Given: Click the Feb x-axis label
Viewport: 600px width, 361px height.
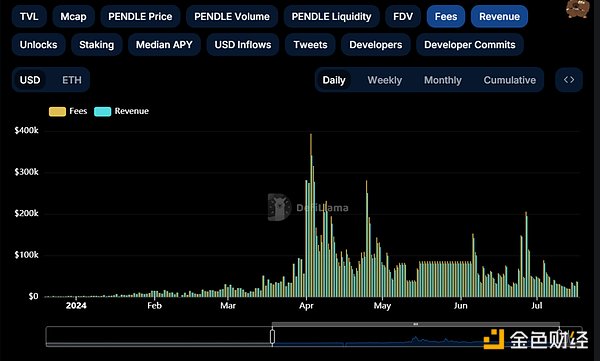Looking at the screenshot, I should tap(154, 305).
